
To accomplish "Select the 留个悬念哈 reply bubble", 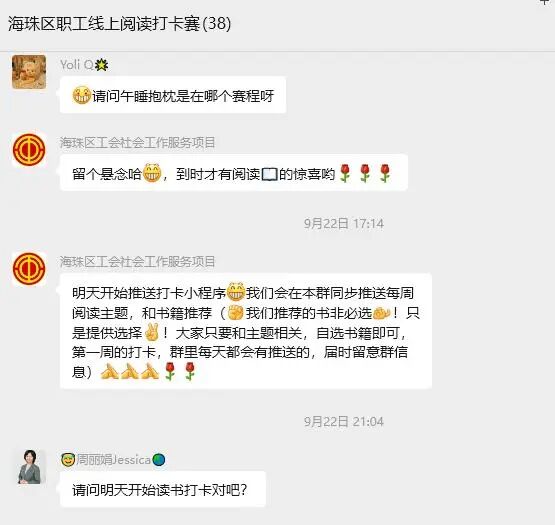I will tap(234, 173).
